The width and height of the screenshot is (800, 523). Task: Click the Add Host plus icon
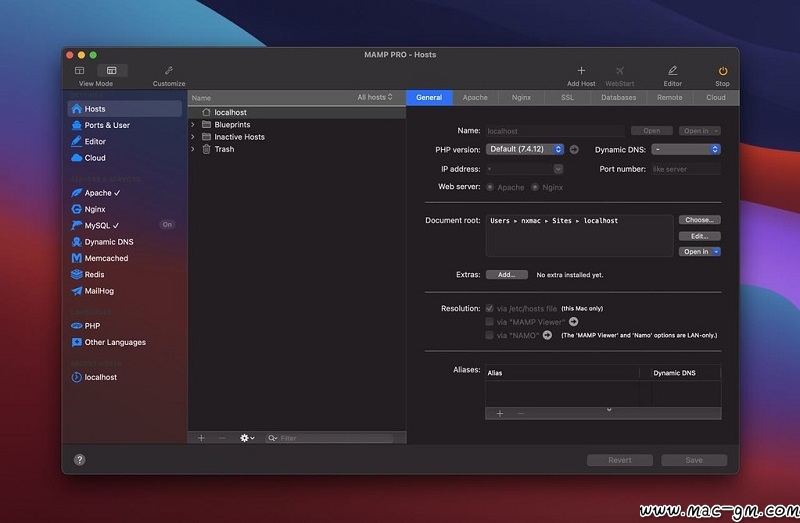click(581, 70)
